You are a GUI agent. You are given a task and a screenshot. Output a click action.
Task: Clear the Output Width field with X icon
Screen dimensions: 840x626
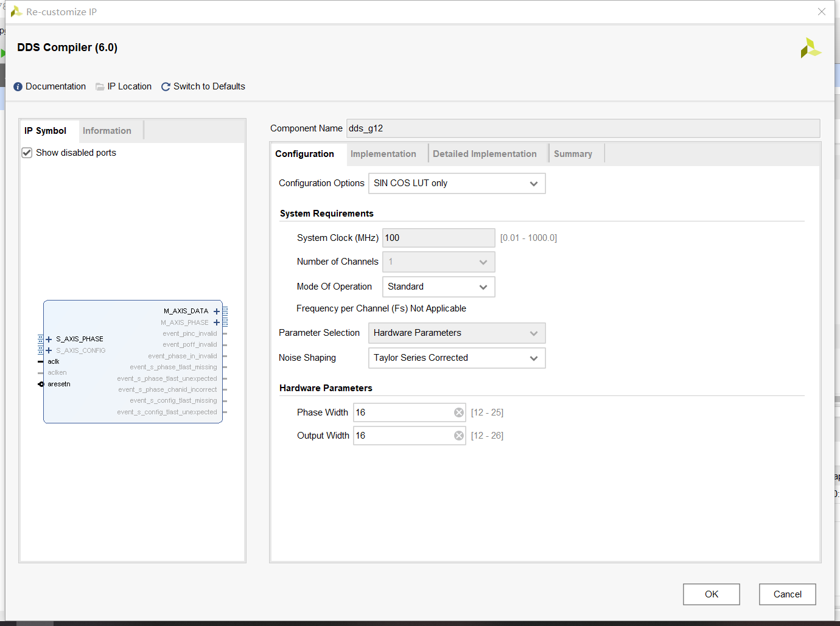459,436
